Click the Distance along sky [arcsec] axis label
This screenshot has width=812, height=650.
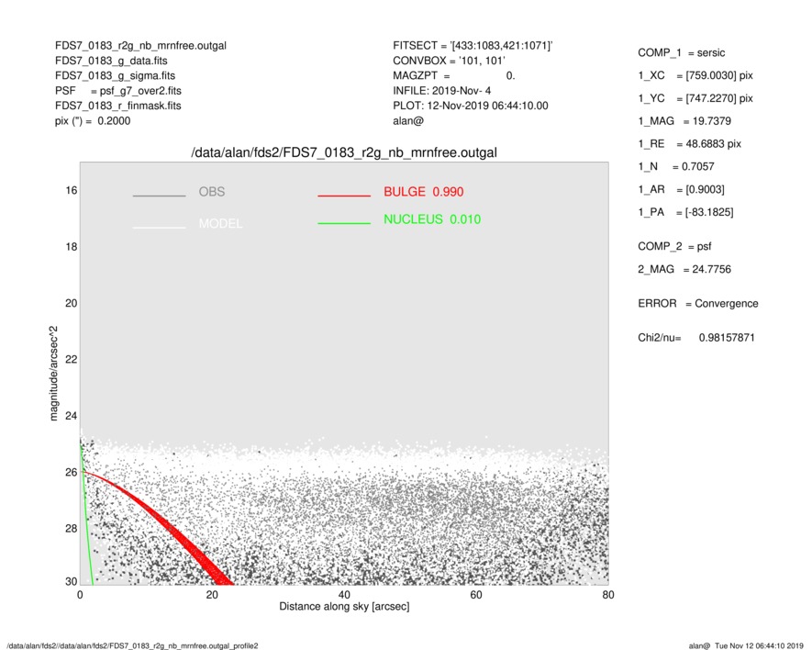(x=344, y=607)
